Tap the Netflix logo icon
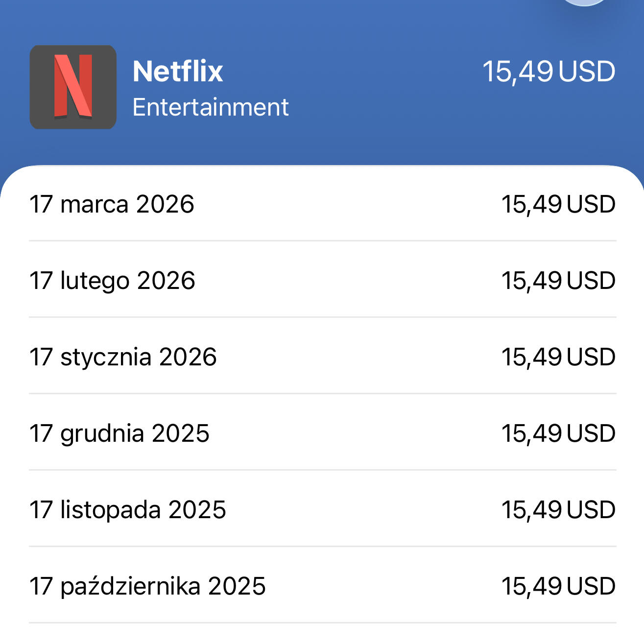This screenshot has width=644, height=644. (73, 87)
